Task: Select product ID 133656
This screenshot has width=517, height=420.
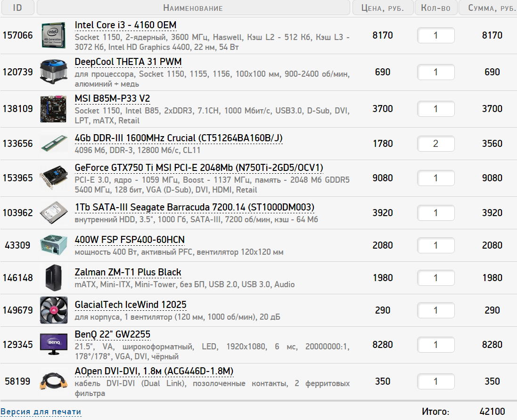Action: click(18, 144)
